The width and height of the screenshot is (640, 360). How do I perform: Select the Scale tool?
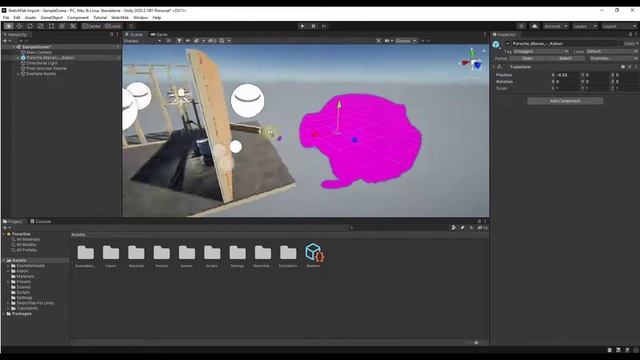40,26
